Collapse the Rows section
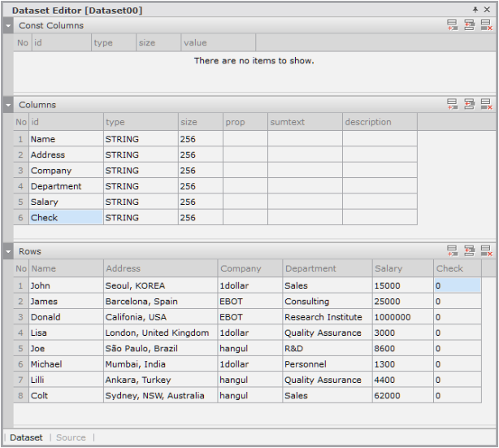Image resolution: width=499 pixels, height=448 pixels. click(x=8, y=251)
